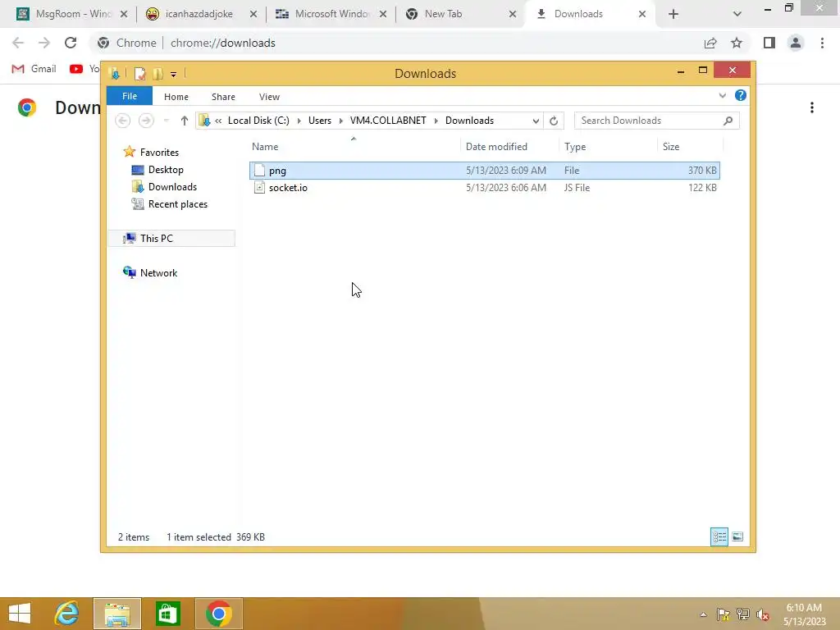The height and width of the screenshot is (630, 840).
Task: Open a new Chrome tab with plus
Action: pyautogui.click(x=673, y=15)
